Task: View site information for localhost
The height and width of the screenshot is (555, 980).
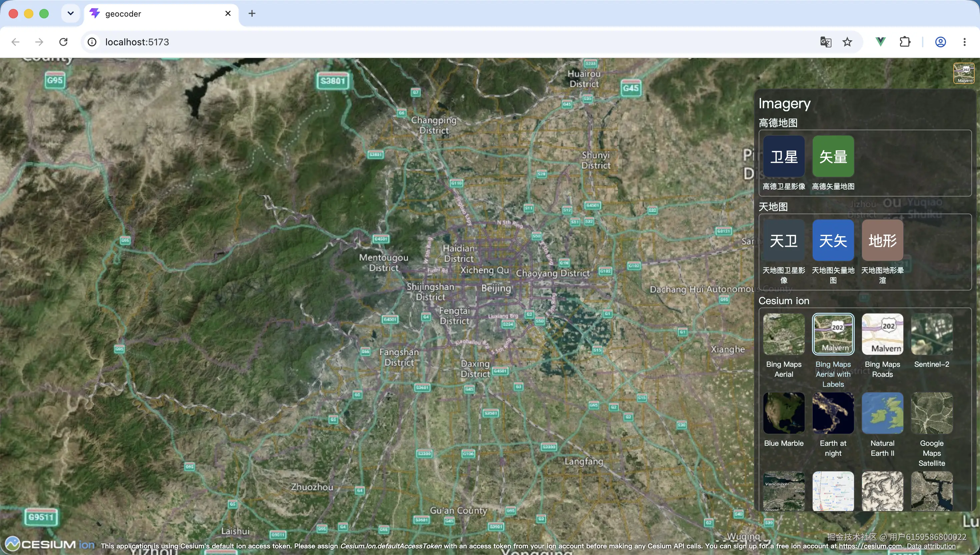Action: coord(92,42)
